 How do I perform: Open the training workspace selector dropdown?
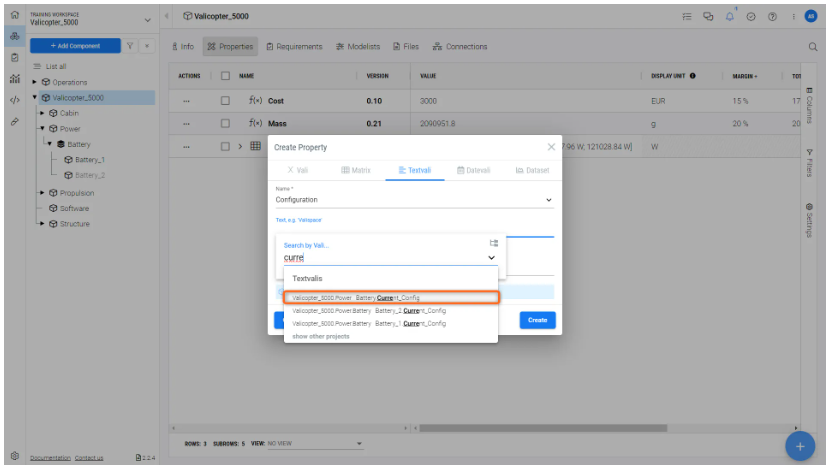148,17
